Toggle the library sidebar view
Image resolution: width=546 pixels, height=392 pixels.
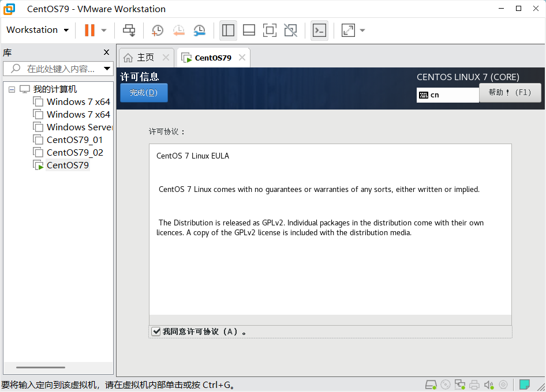(x=228, y=30)
